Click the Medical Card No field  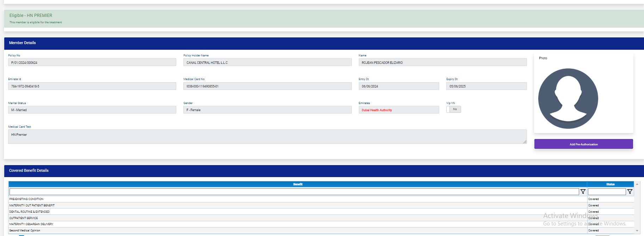click(x=267, y=86)
